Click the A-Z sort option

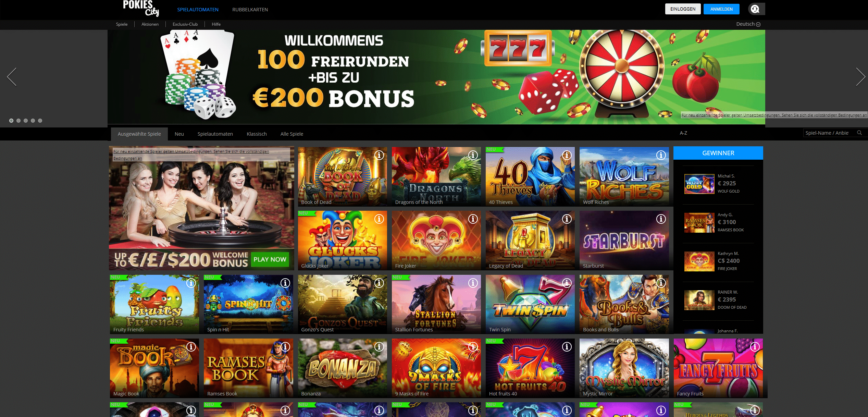(683, 133)
